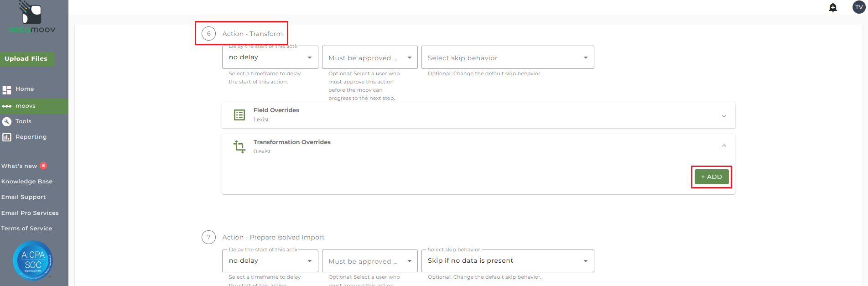Select moovs in the sidebar
This screenshot has height=286, width=868.
tap(26, 106)
